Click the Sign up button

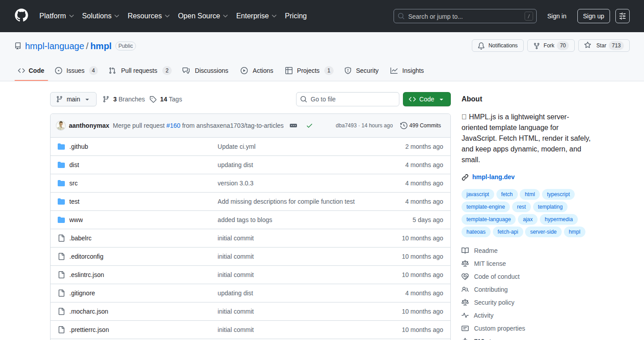593,16
